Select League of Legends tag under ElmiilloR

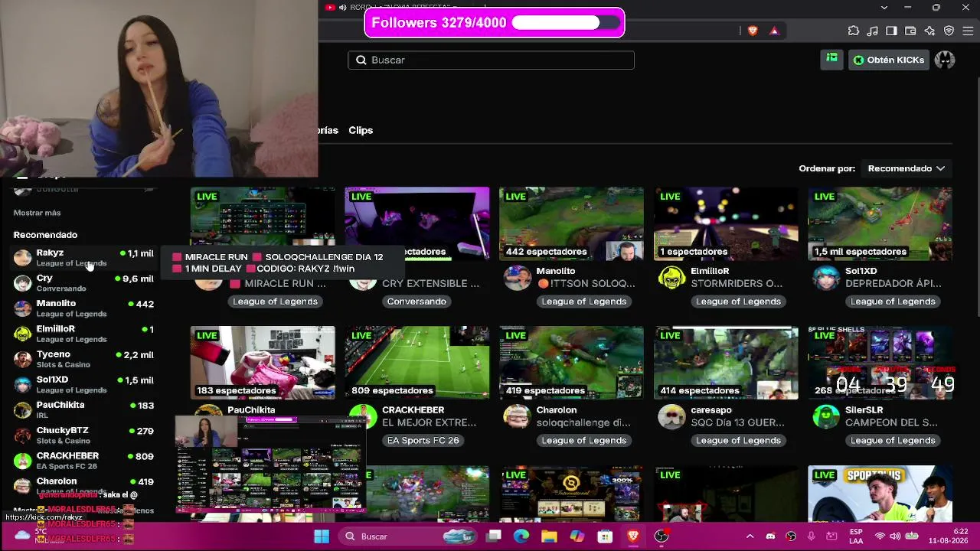738,302
